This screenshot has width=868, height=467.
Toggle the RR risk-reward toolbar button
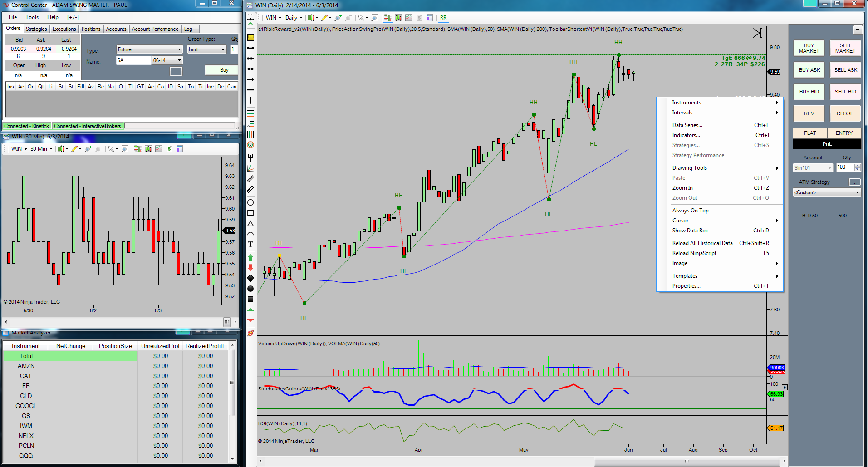[x=443, y=18]
